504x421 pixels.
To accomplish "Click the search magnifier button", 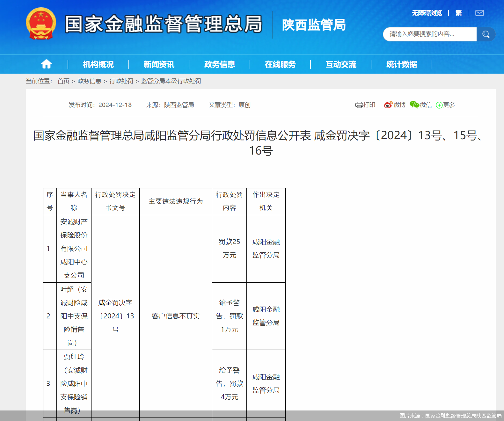I will pos(486,34).
